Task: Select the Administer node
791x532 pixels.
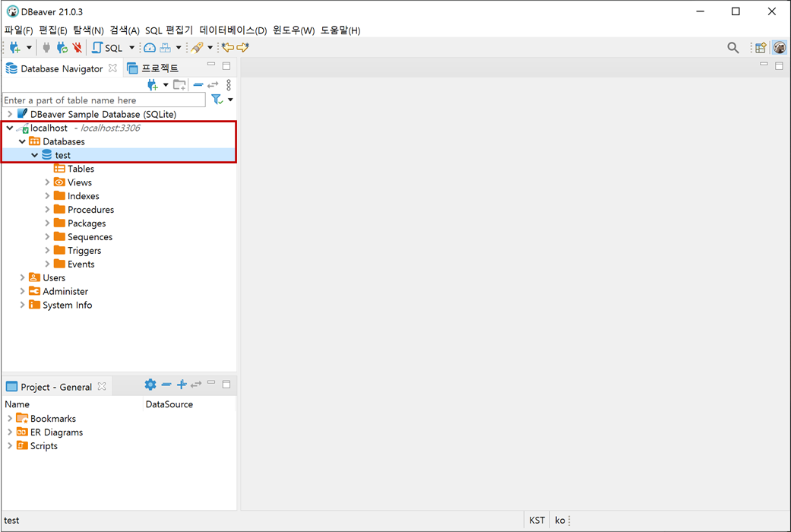Action: coord(58,291)
